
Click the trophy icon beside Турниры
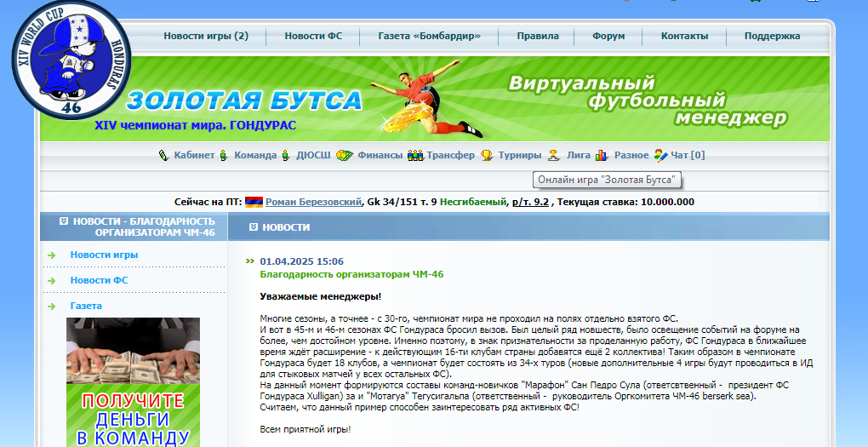(487, 155)
